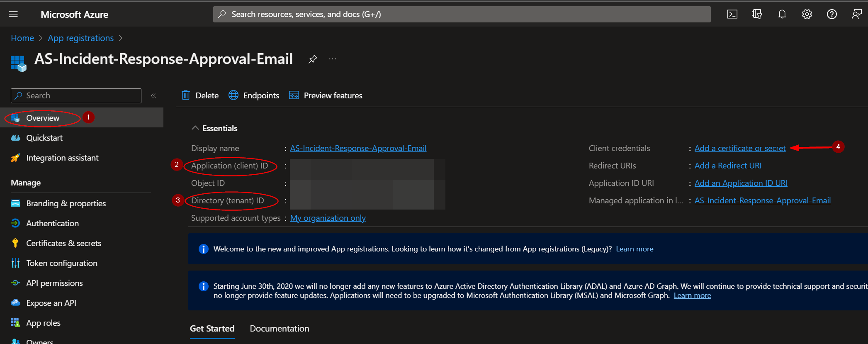
Task: Click Add a Redirect URI
Action: (728, 166)
